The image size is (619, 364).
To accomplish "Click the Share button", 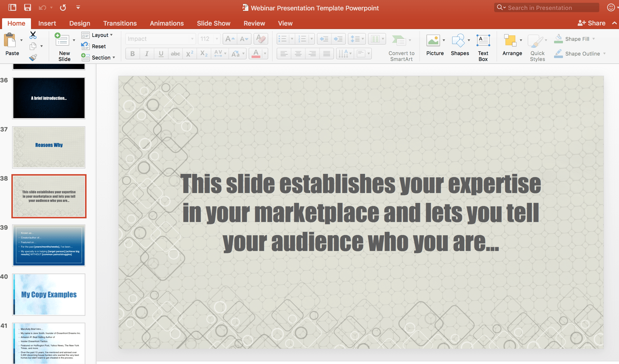I will (x=591, y=23).
